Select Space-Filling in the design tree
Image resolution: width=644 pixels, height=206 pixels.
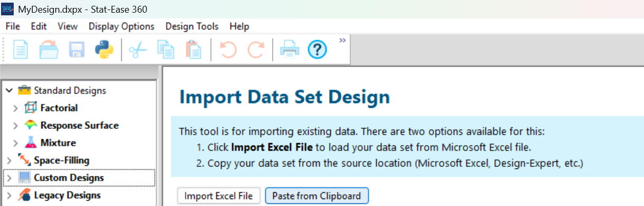pyautogui.click(x=62, y=160)
